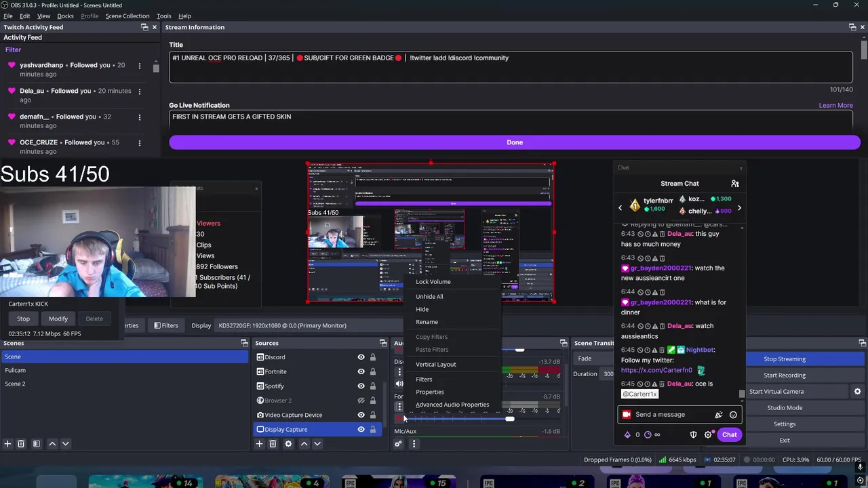Open the Learn More link
Viewport: 868px width, 488px height.
835,106
